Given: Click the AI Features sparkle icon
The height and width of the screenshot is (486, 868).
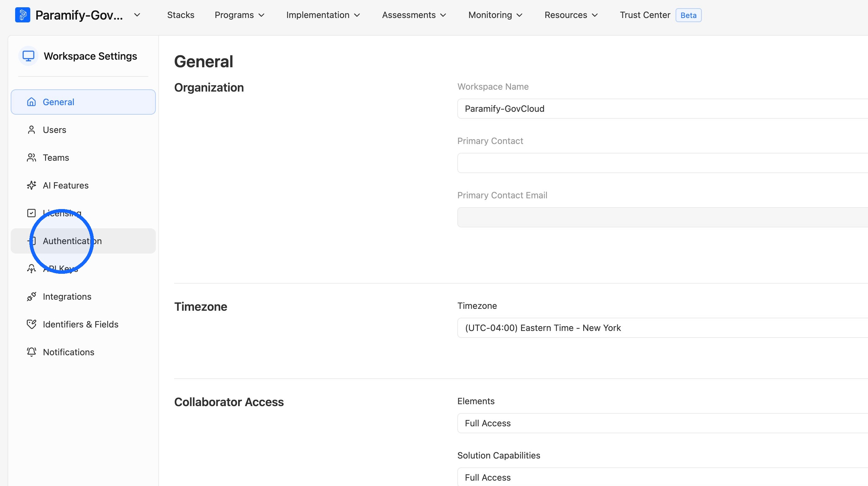Looking at the screenshot, I should (31, 185).
